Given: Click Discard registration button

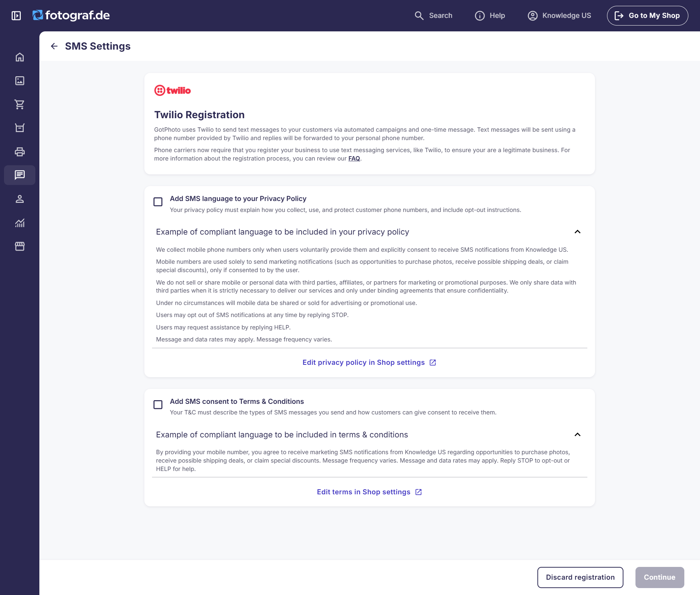Looking at the screenshot, I should tap(580, 577).
